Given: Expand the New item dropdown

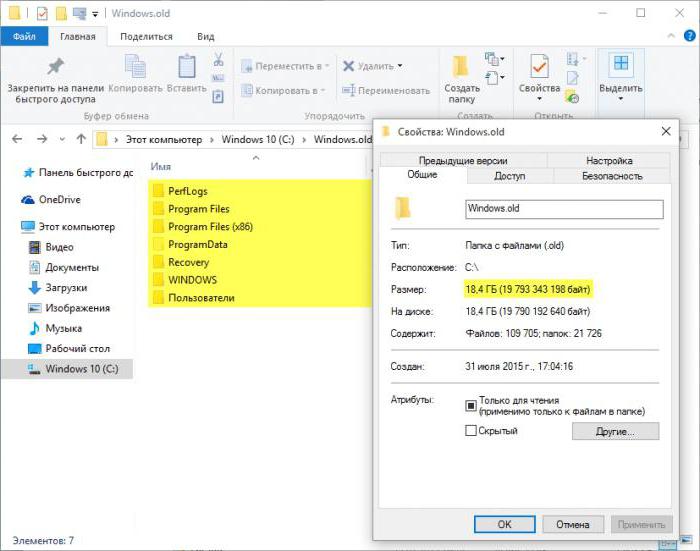Looking at the screenshot, I should (495, 59).
